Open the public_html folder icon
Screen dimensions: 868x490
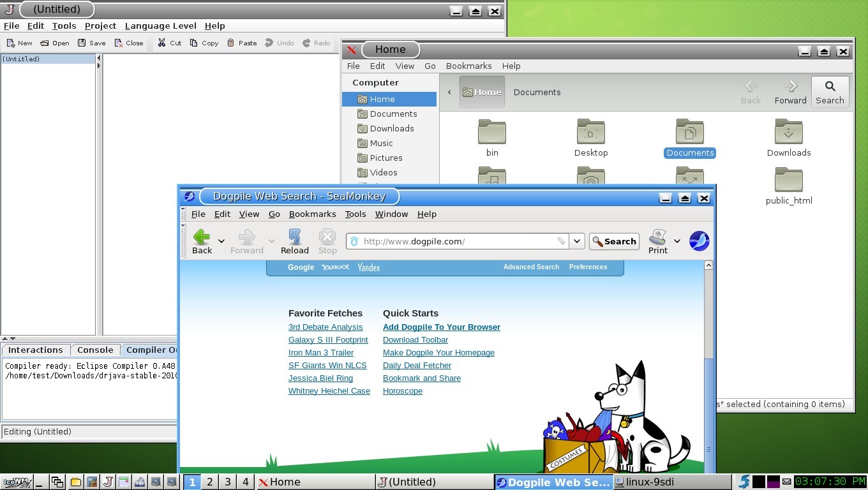[x=789, y=180]
